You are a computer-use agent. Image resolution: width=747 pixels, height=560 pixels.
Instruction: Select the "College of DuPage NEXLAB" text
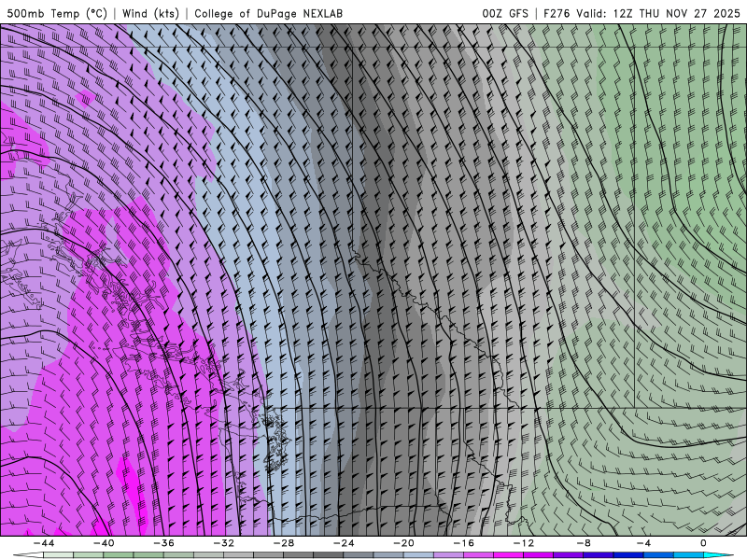point(268,13)
